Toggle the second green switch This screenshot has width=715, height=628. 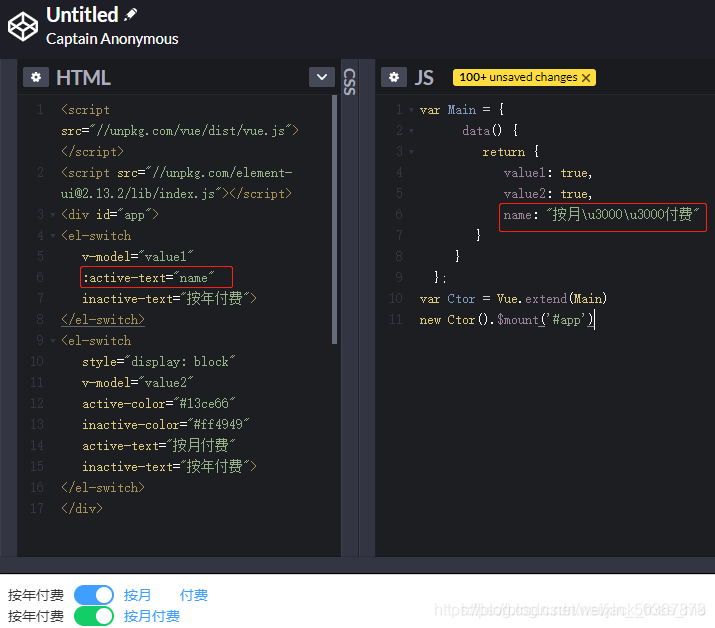[x=94, y=616]
